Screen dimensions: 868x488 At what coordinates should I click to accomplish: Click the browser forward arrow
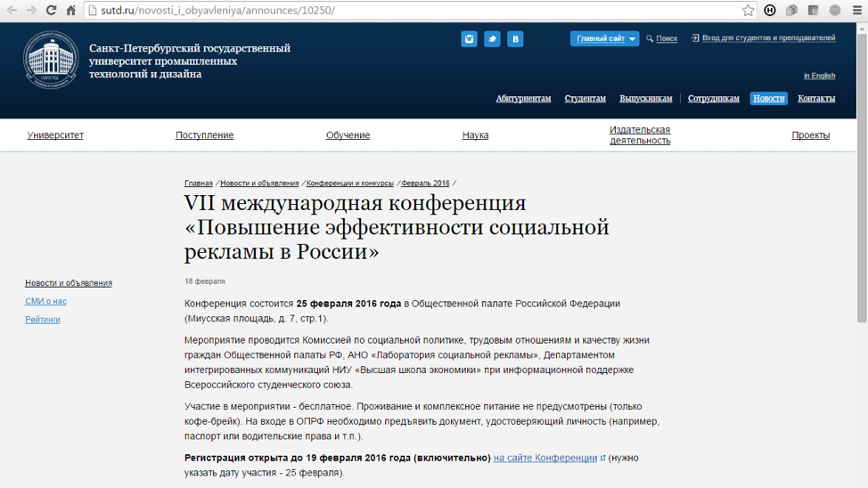click(x=31, y=10)
